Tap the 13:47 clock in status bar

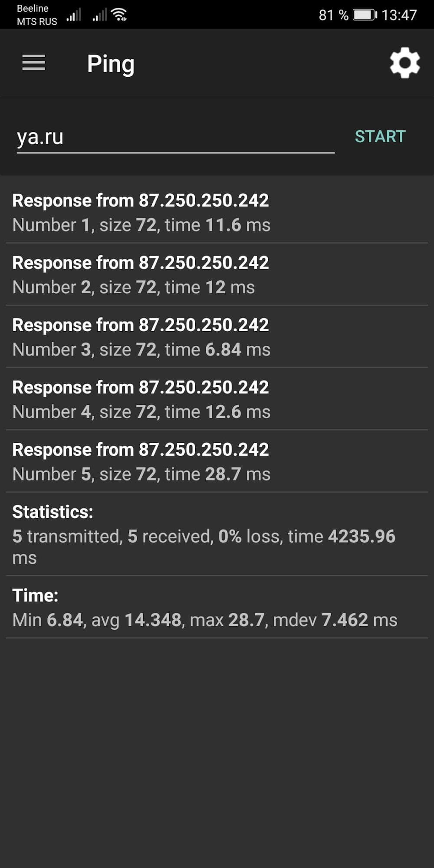(399, 15)
